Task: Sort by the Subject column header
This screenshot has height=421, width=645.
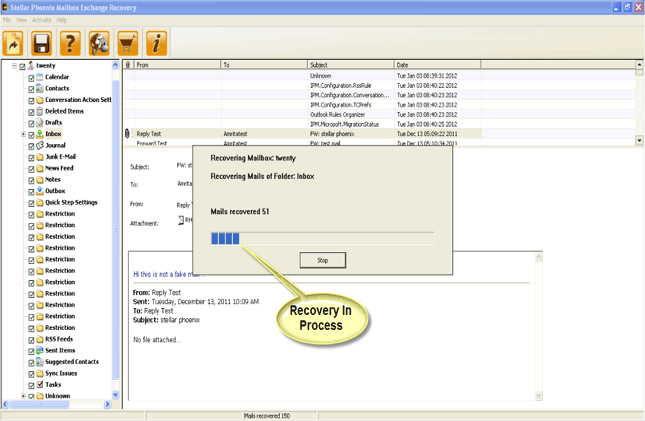Action: [x=350, y=65]
